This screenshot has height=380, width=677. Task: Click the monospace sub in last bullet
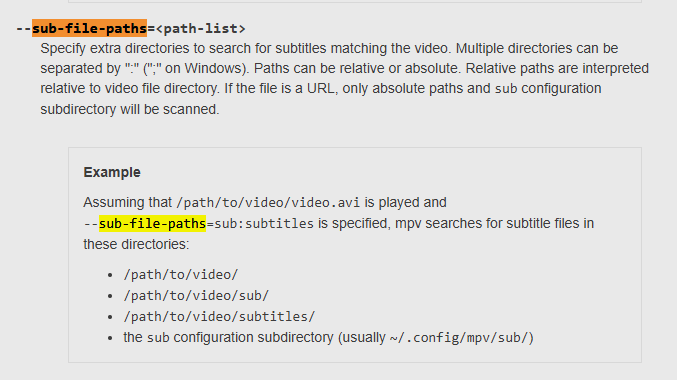(158, 338)
